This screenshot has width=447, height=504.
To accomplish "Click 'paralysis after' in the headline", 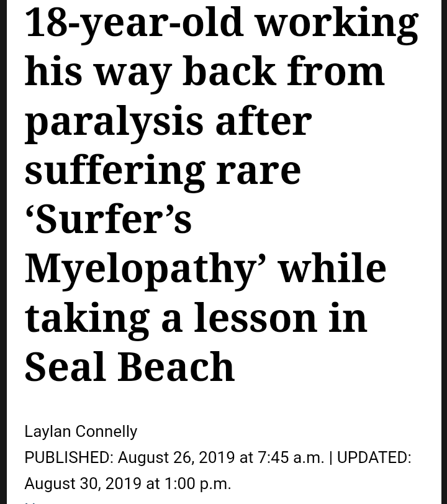I will point(168,120).
